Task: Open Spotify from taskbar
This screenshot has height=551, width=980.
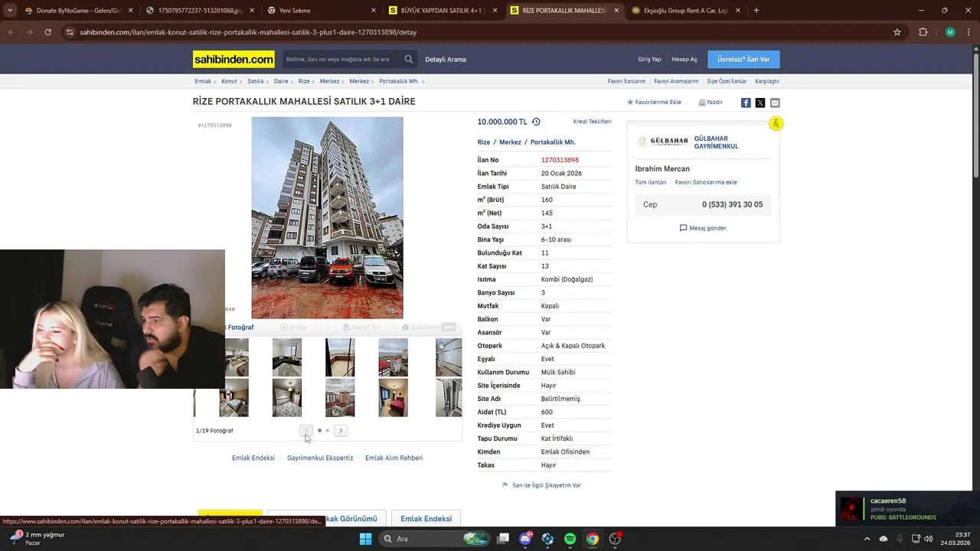Action: pos(570,539)
